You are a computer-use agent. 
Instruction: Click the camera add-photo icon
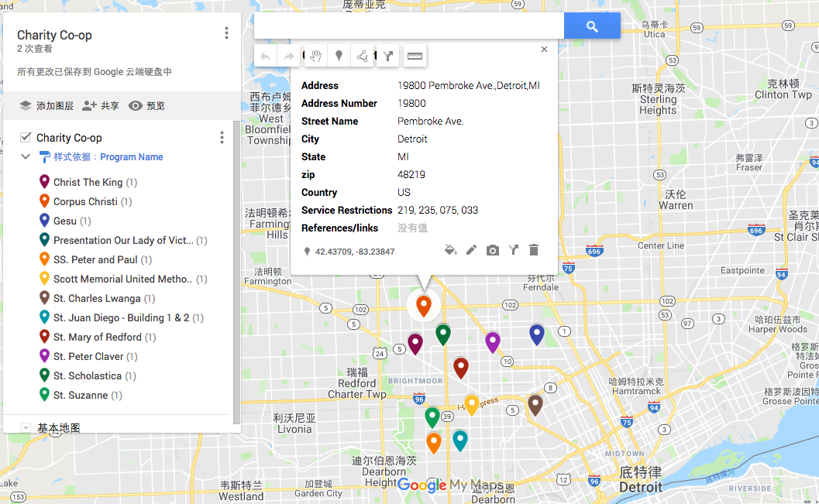coord(492,250)
